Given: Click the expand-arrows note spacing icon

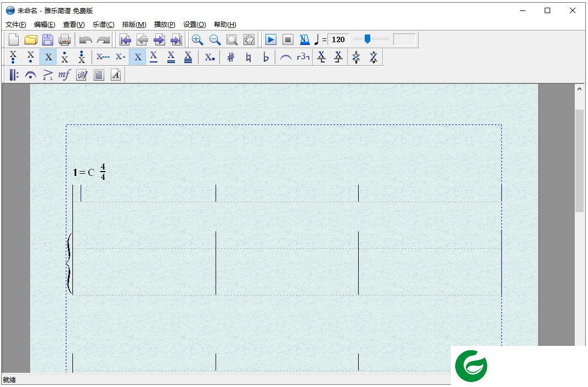Looking at the screenshot, I should [x=374, y=57].
